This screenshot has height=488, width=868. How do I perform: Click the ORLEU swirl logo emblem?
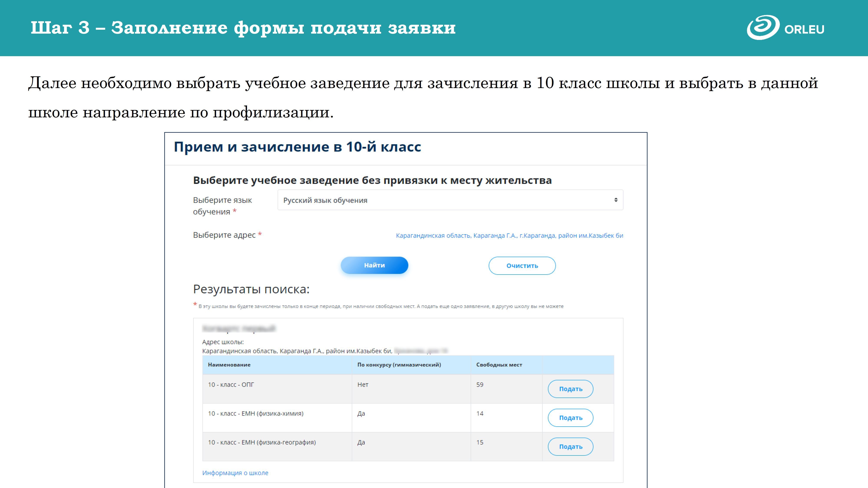point(763,28)
